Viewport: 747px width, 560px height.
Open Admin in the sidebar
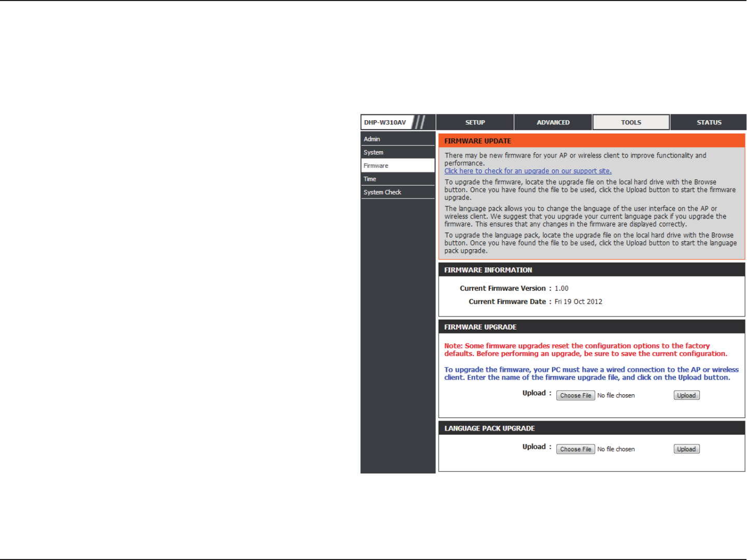point(398,139)
